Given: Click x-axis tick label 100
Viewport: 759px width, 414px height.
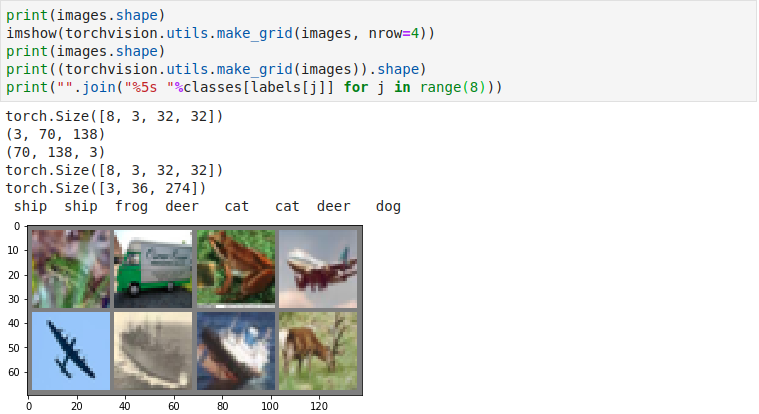Looking at the screenshot, I should pyautogui.click(x=270, y=406).
